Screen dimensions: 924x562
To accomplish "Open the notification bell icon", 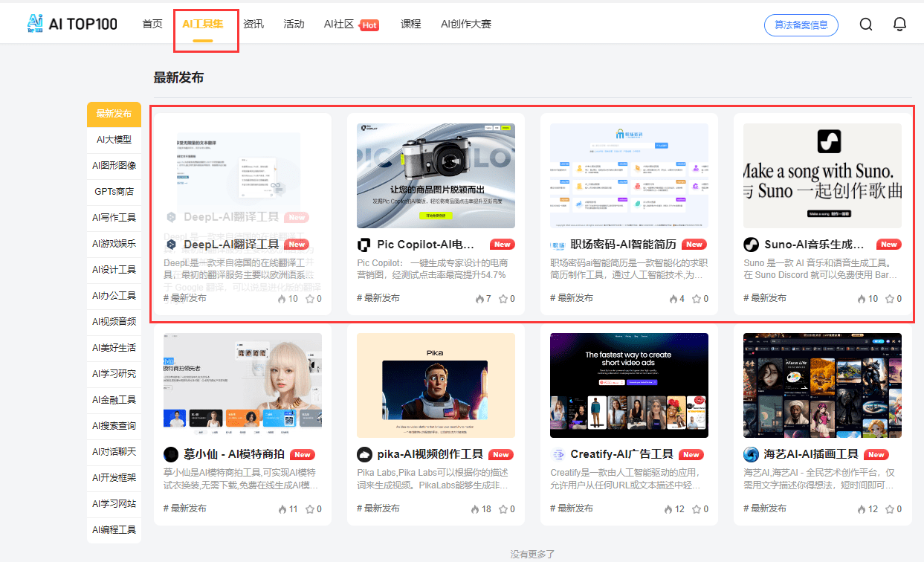I will (x=899, y=24).
